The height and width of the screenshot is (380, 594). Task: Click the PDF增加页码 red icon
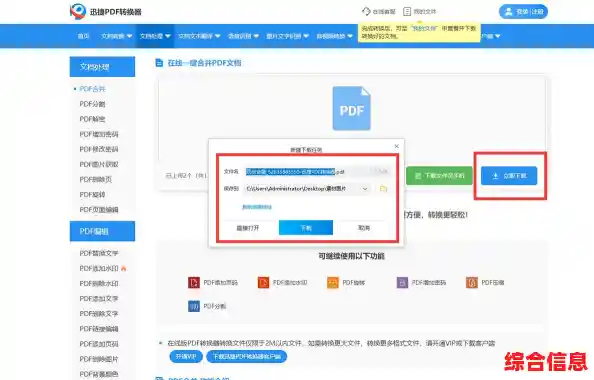(x=194, y=283)
